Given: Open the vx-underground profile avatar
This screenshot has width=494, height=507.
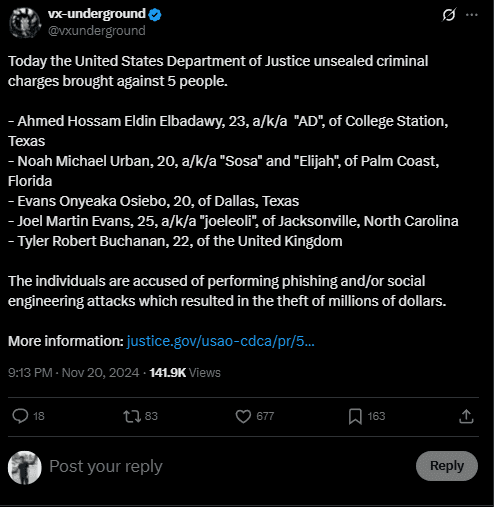Looking at the screenshot, I should pos(25,23).
